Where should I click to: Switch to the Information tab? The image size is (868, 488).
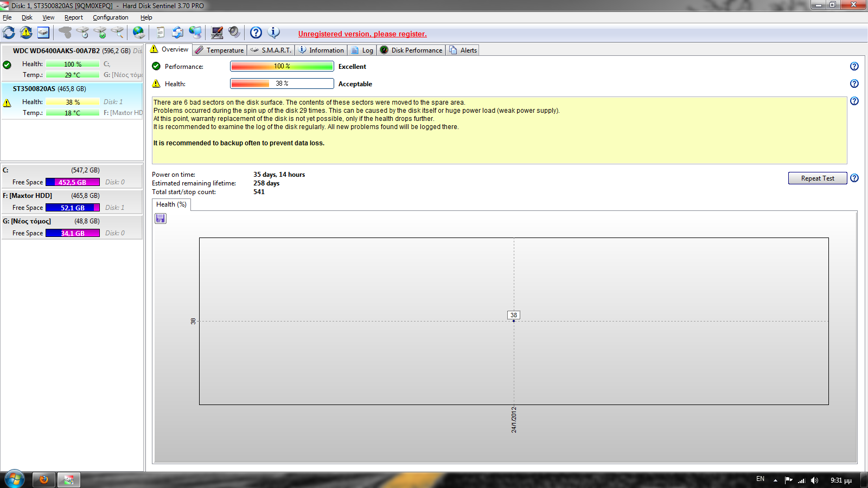pos(321,50)
